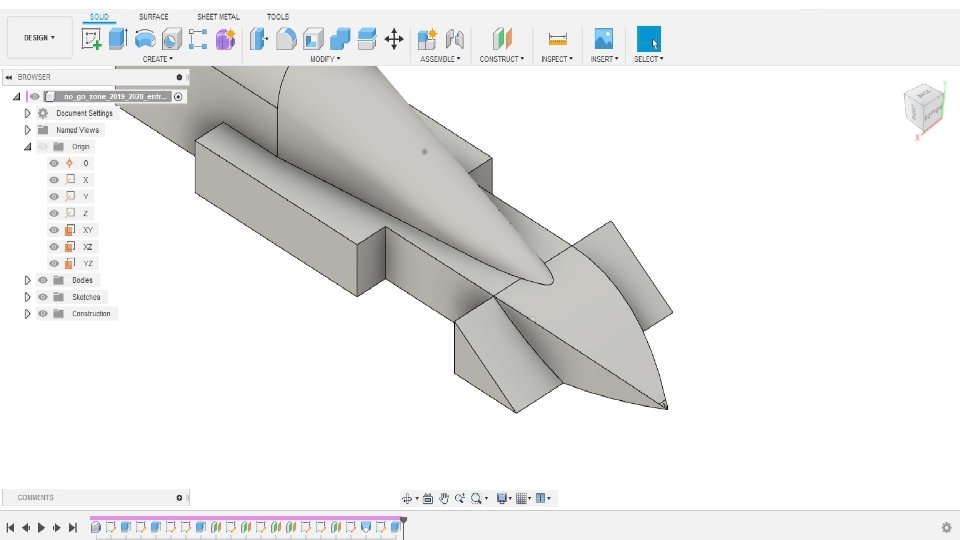The height and width of the screenshot is (540, 960).
Task: Expand the Bodies folder
Action: 28,280
